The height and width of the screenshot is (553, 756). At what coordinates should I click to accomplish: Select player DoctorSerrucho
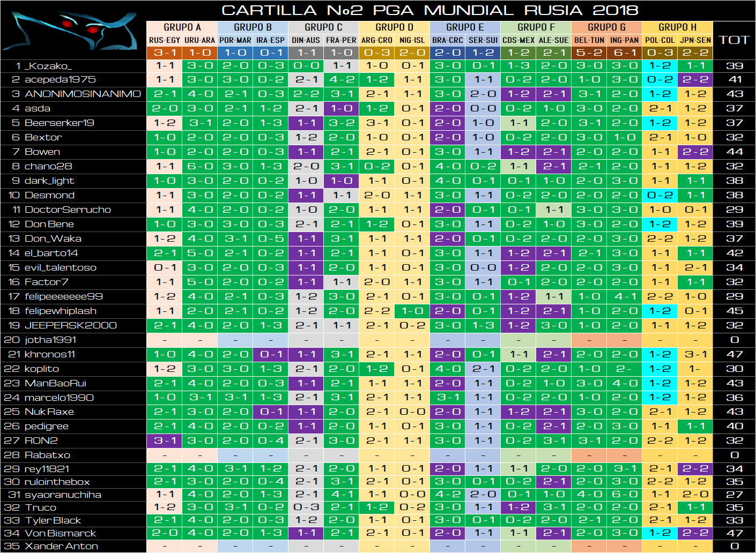[68, 210]
